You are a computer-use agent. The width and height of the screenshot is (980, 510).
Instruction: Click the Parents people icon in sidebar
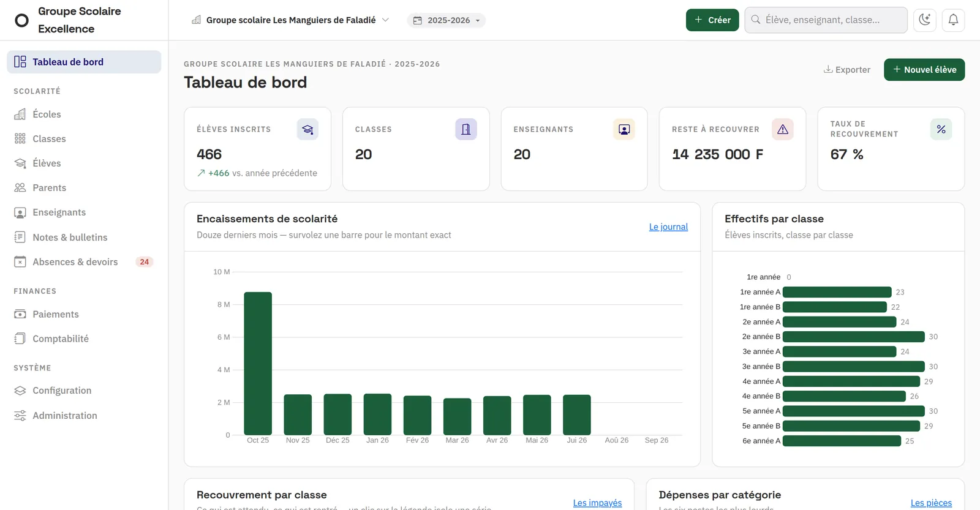[20, 187]
